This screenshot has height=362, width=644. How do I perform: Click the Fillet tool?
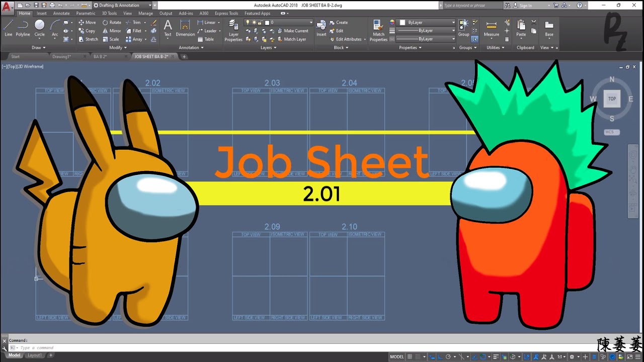[133, 31]
